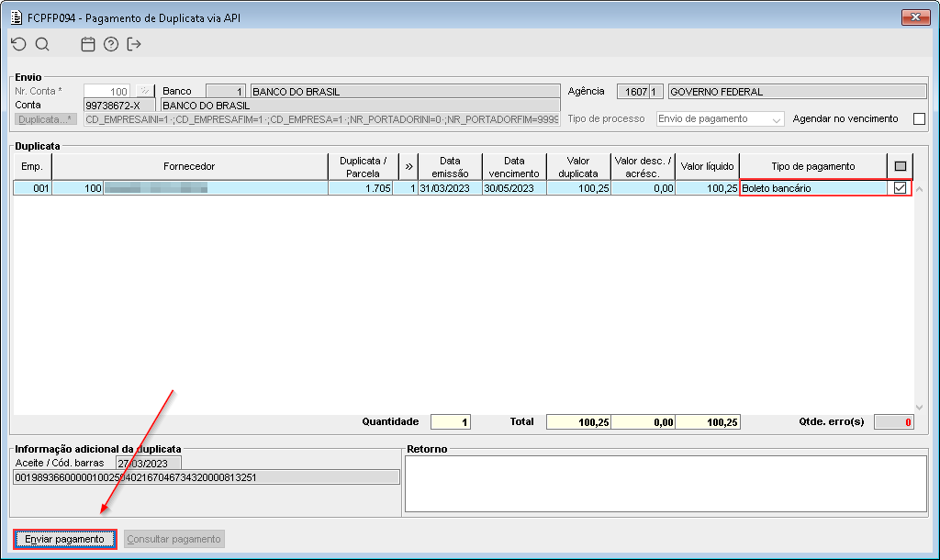Viewport: 940px width, 560px height.
Task: Close the FCPFP094 window
Action: [x=915, y=17]
